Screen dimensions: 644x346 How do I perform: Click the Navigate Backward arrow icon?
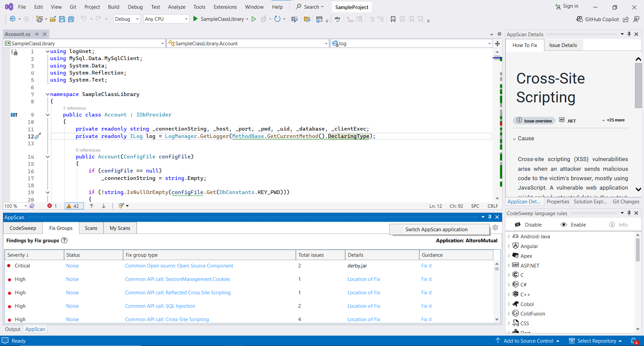pos(12,19)
